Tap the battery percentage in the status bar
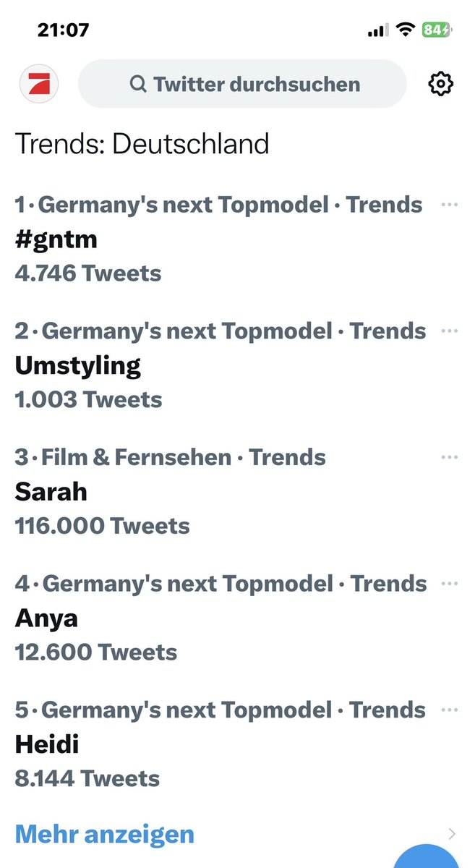Image resolution: width=475 pixels, height=868 pixels. (436, 30)
